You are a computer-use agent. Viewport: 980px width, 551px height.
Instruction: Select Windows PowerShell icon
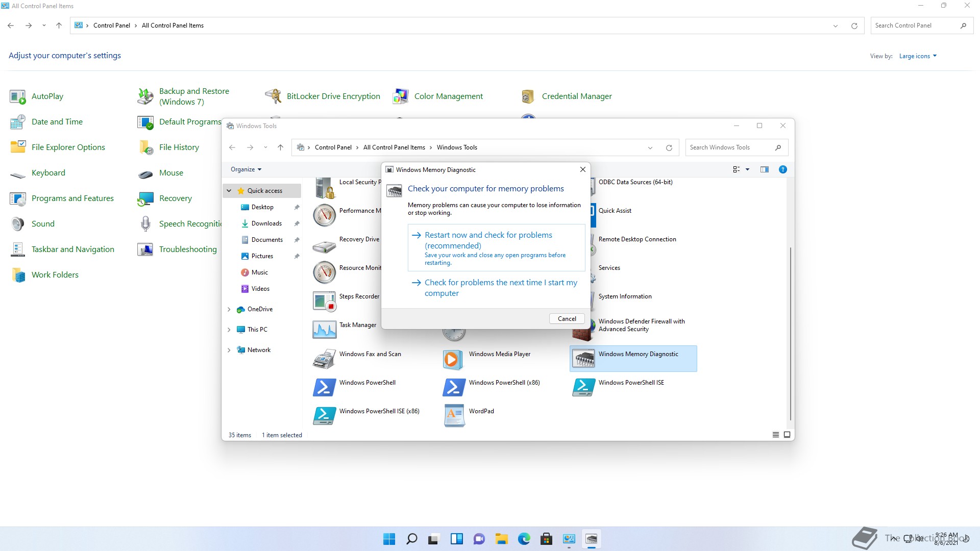tap(325, 387)
